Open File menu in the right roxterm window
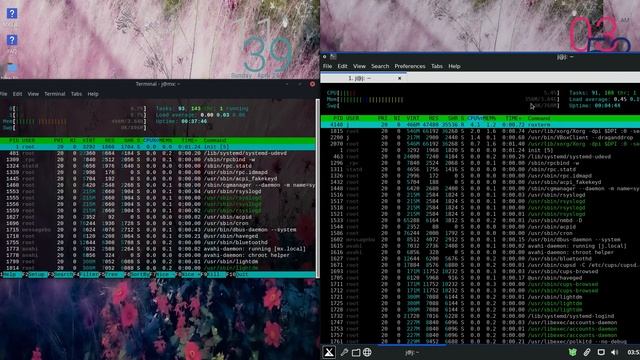640x360 pixels. tap(327, 66)
